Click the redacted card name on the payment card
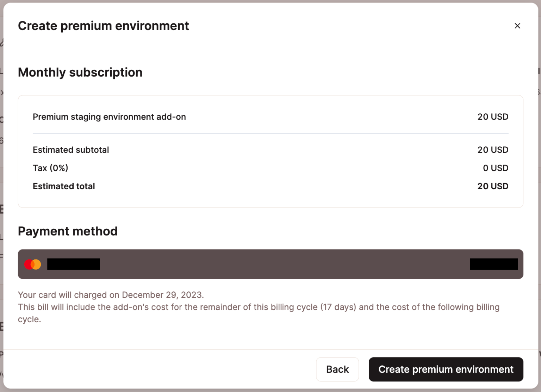The width and height of the screenshot is (541, 392). (73, 264)
